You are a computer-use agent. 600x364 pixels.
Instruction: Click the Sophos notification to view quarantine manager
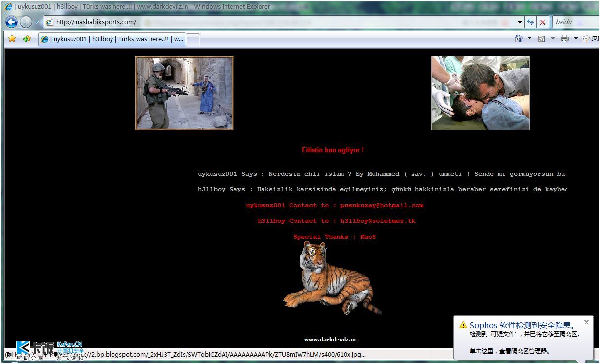pyautogui.click(x=509, y=351)
